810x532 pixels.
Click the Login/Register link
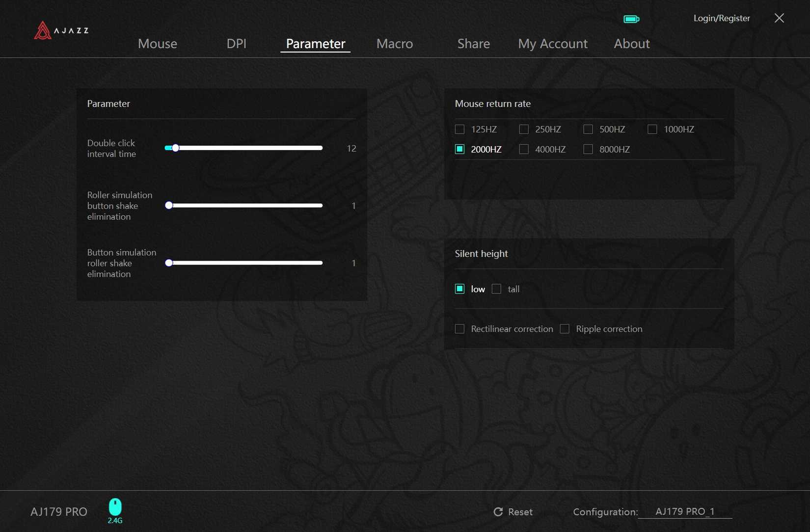(721, 18)
